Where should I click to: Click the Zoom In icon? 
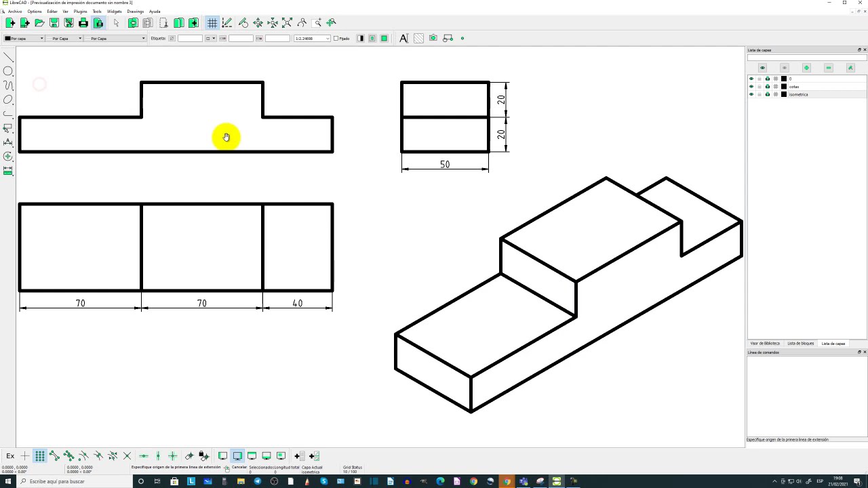pos(258,23)
